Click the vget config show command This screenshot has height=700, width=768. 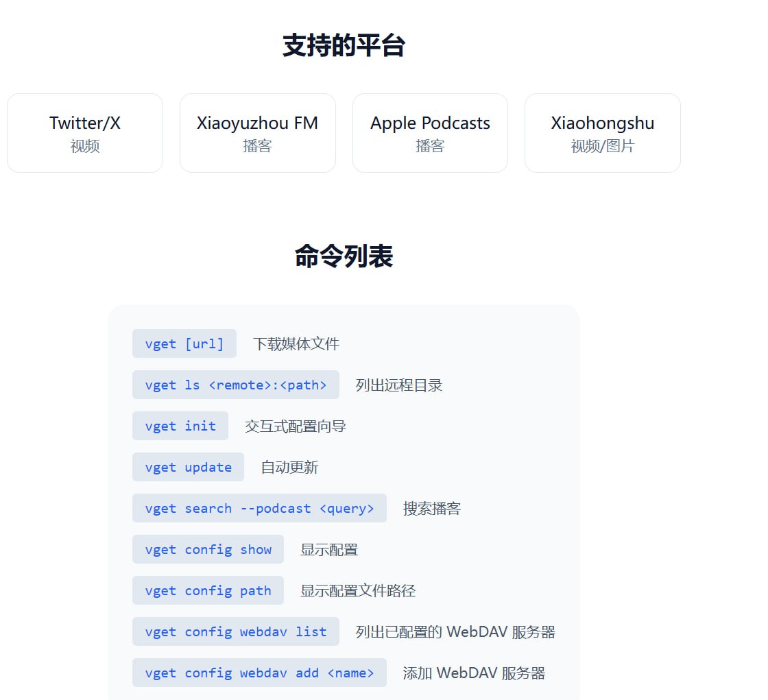pos(208,549)
